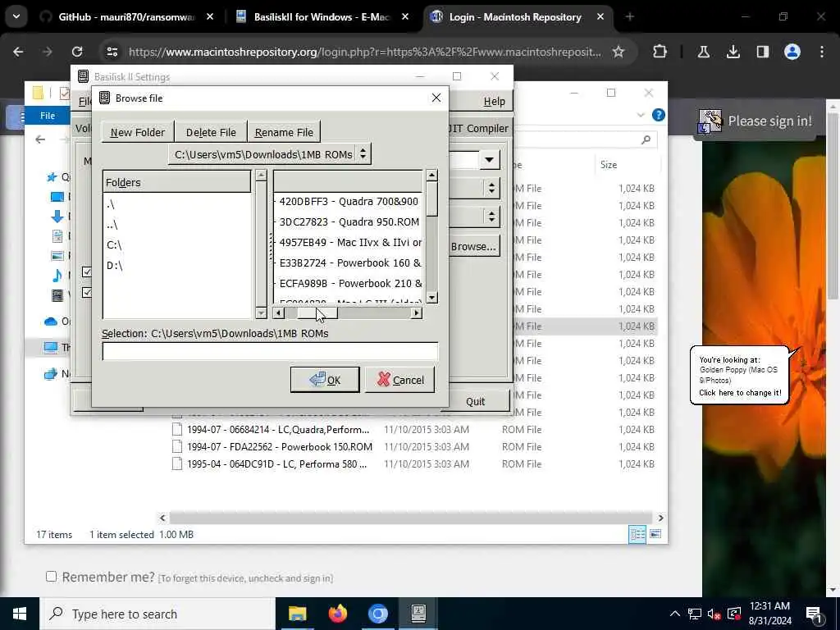
Task: Click browser back button
Action: coord(18,52)
